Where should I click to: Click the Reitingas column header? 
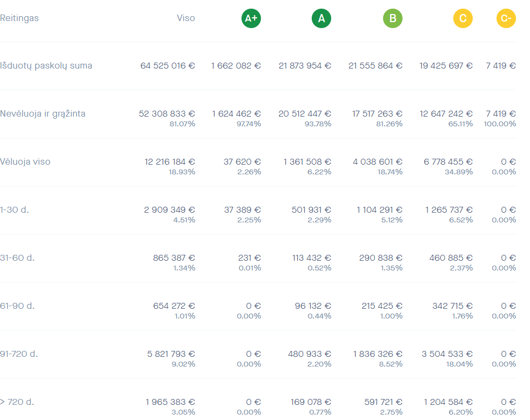19,18
